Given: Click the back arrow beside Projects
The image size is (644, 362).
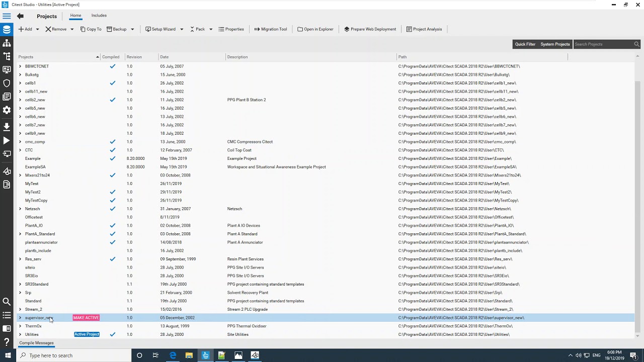Looking at the screenshot, I should 20,16.
